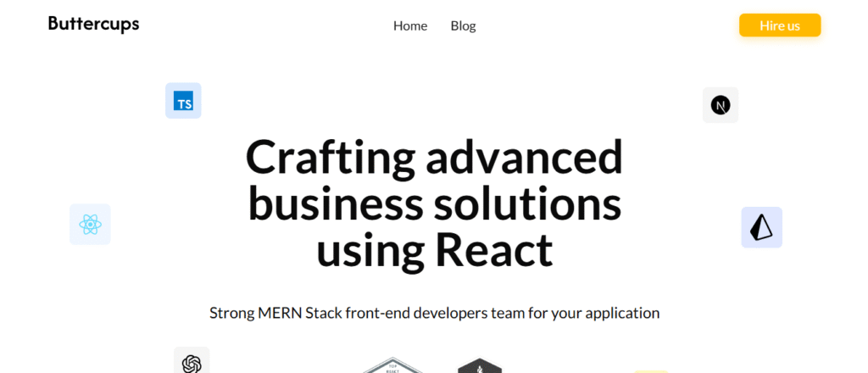Select the Prisma triangle icon
Image resolution: width=868 pixels, height=373 pixels.
(x=762, y=227)
